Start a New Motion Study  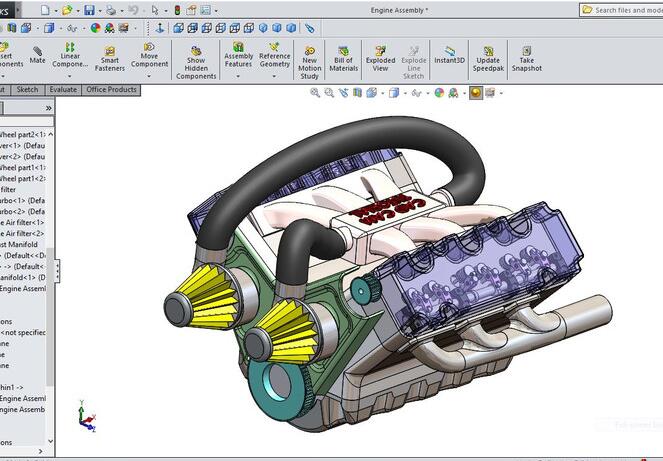tap(310, 62)
